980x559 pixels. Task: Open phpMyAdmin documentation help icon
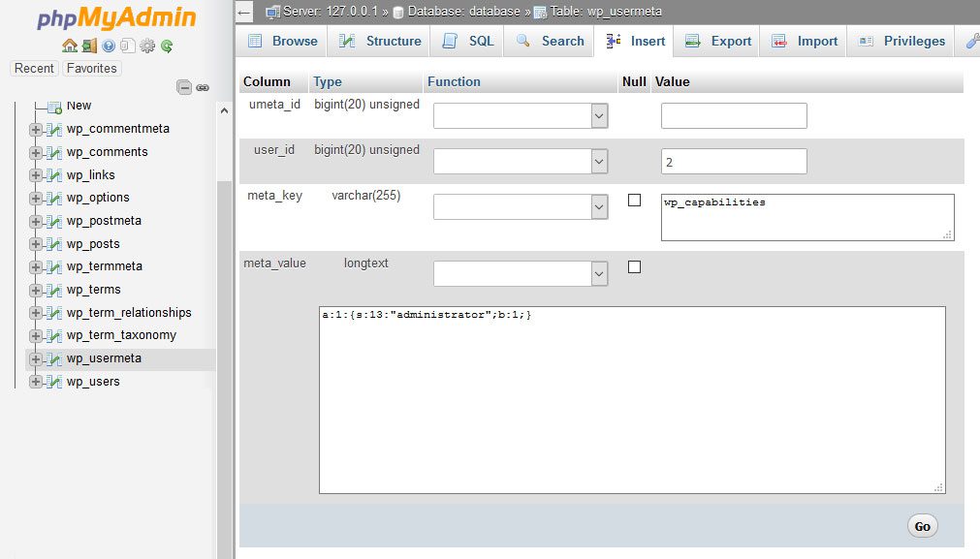point(109,46)
